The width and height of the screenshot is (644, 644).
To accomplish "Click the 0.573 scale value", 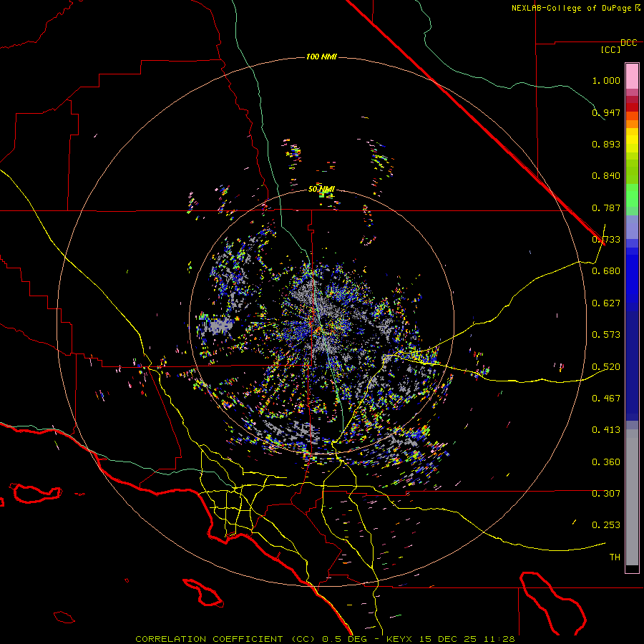I will pyautogui.click(x=606, y=335).
